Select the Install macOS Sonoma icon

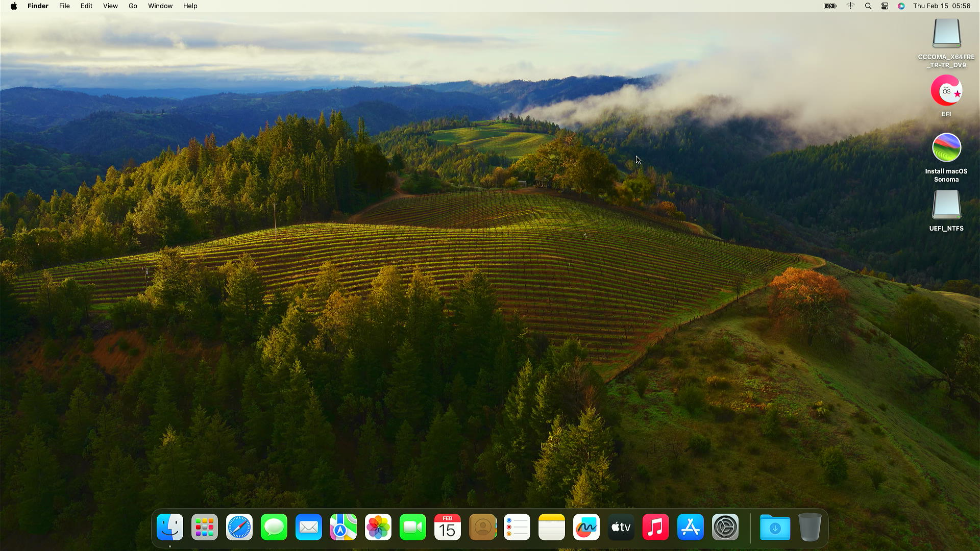point(946,148)
